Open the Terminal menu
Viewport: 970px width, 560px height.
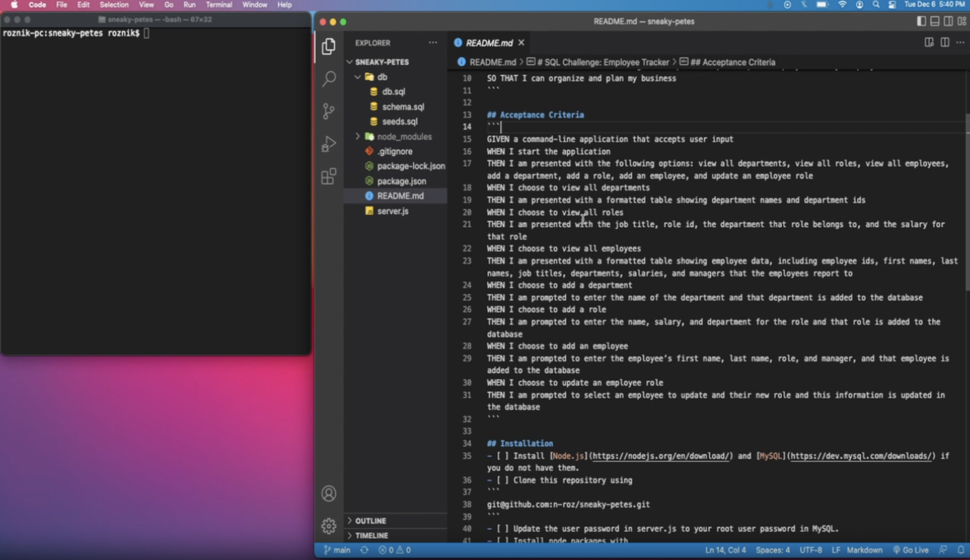point(219,5)
